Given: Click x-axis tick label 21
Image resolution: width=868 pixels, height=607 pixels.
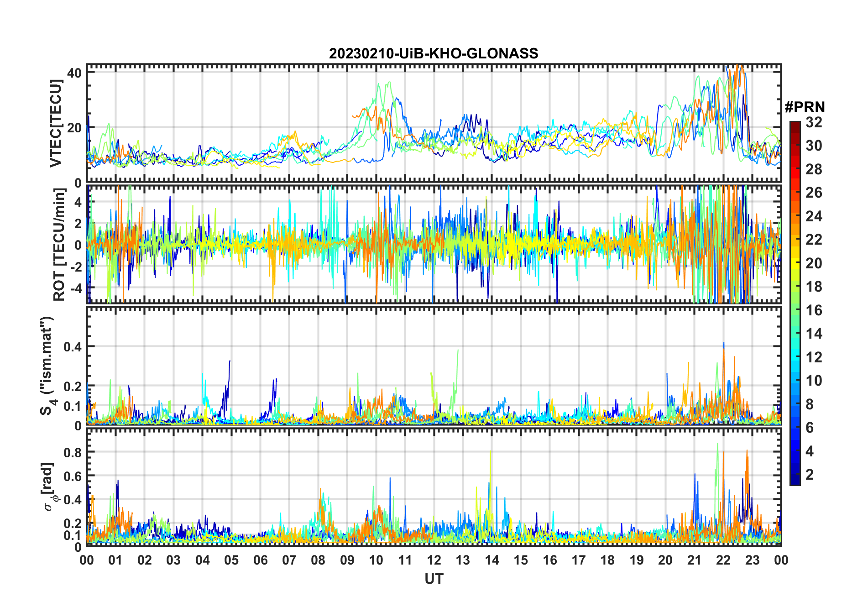Looking at the screenshot, I should 695,560.
